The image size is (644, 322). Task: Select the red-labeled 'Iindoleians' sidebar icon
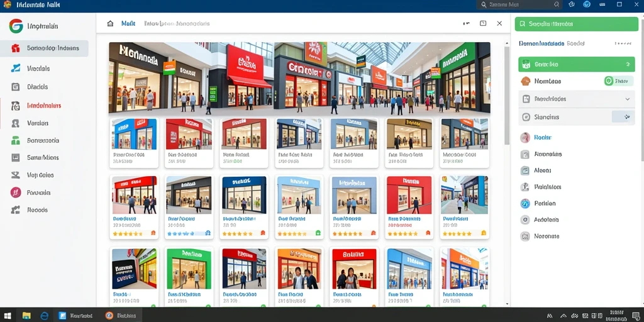[16, 105]
